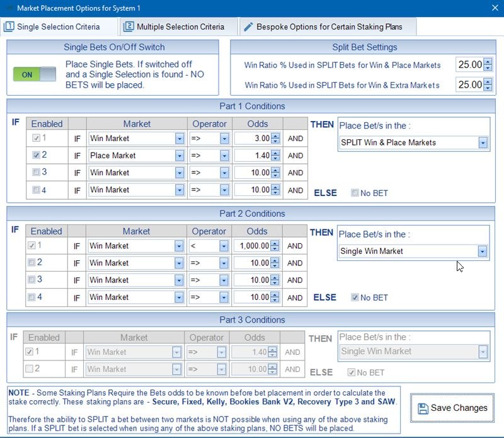Adjust Part 1 odds 1.40 spinner

pyautogui.click(x=275, y=156)
